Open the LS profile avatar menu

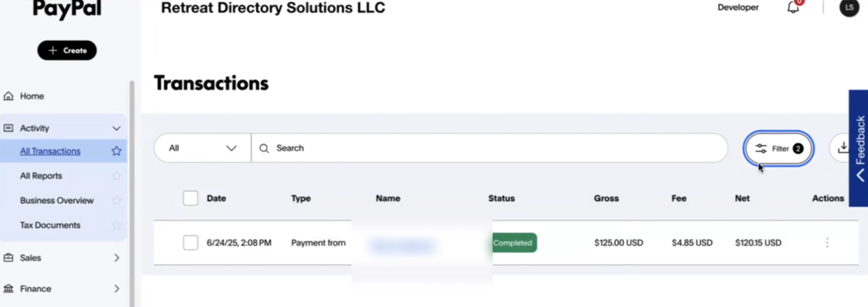(849, 8)
